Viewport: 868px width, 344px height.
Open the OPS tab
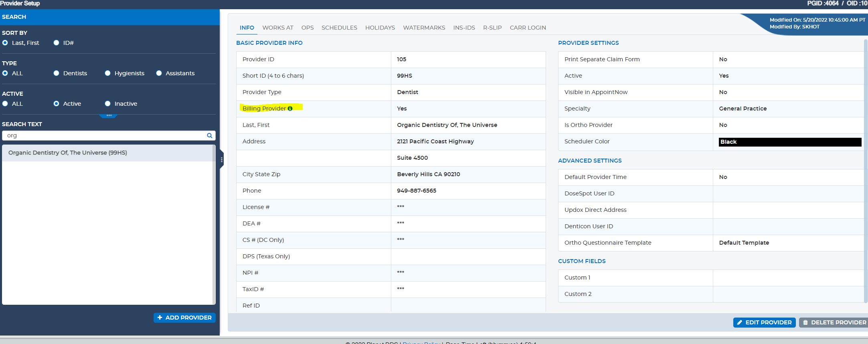(308, 28)
